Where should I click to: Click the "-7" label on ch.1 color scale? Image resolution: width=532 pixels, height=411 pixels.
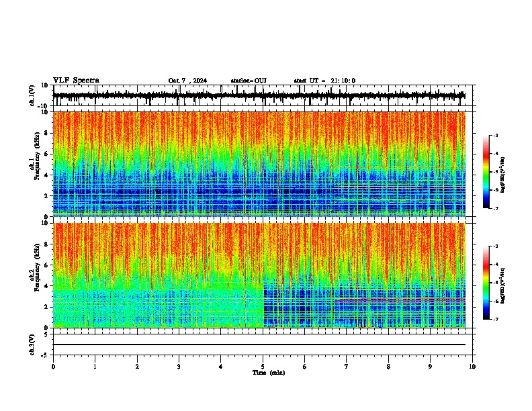[x=495, y=209]
